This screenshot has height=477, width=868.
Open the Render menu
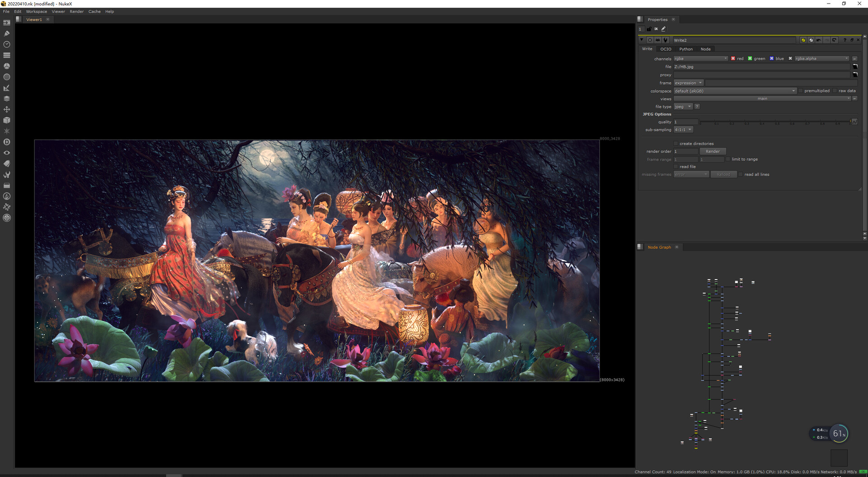76,12
